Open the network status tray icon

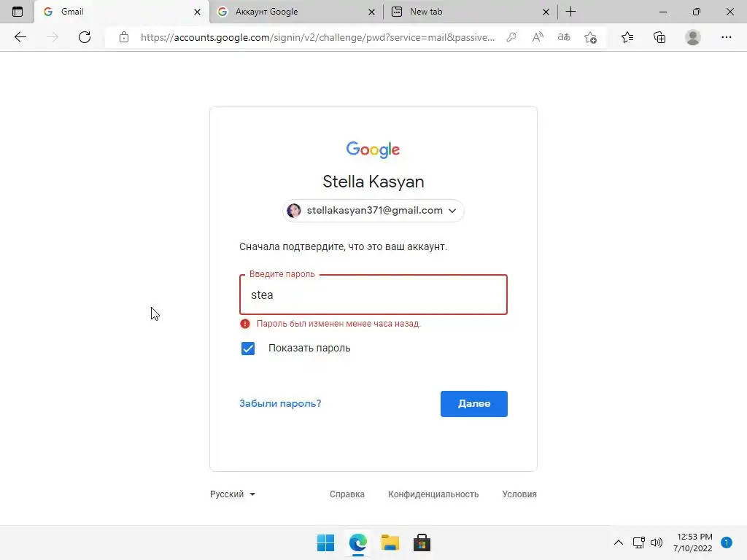tap(638, 542)
